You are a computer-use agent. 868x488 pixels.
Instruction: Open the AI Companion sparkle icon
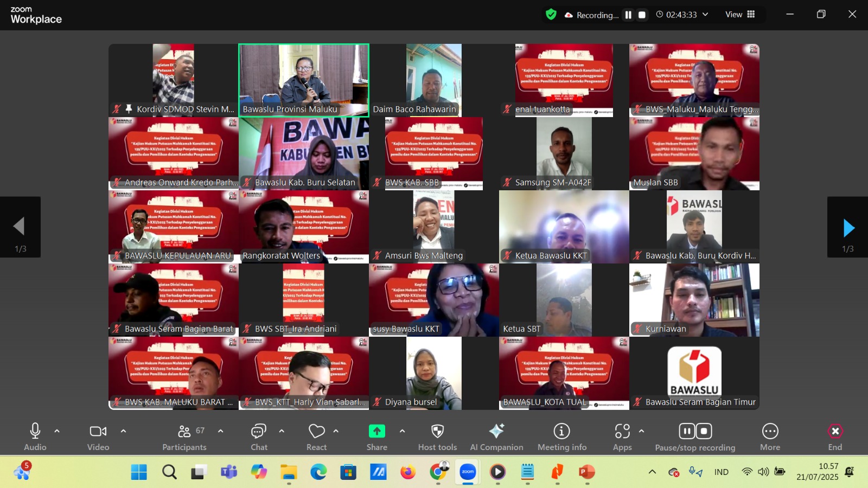click(496, 432)
